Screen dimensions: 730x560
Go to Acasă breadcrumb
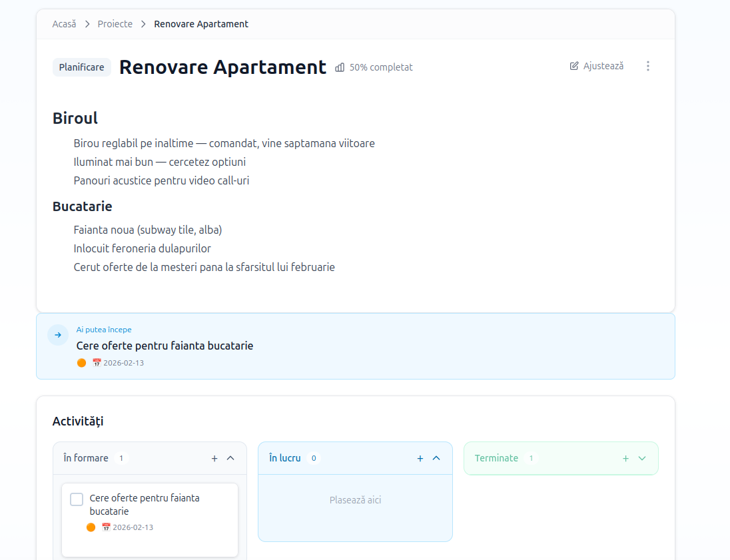point(64,24)
